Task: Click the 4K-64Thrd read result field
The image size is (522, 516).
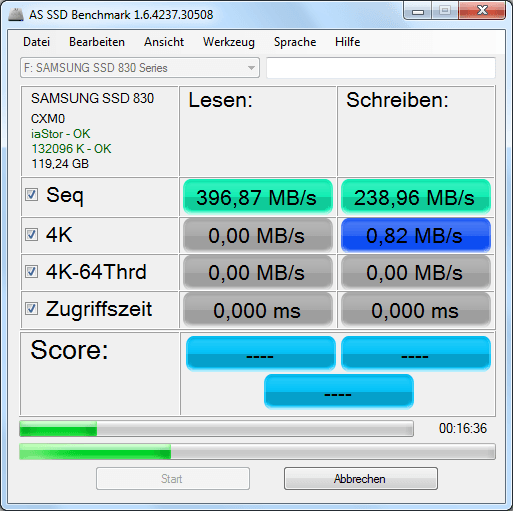Action: tap(258, 272)
